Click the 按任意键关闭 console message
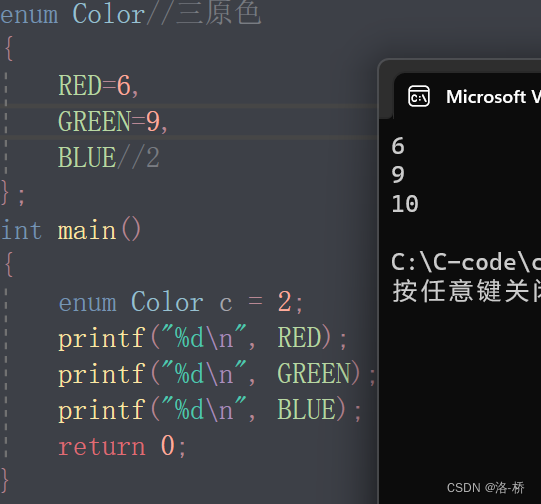This screenshot has width=541, height=504. pyautogui.click(x=466, y=291)
